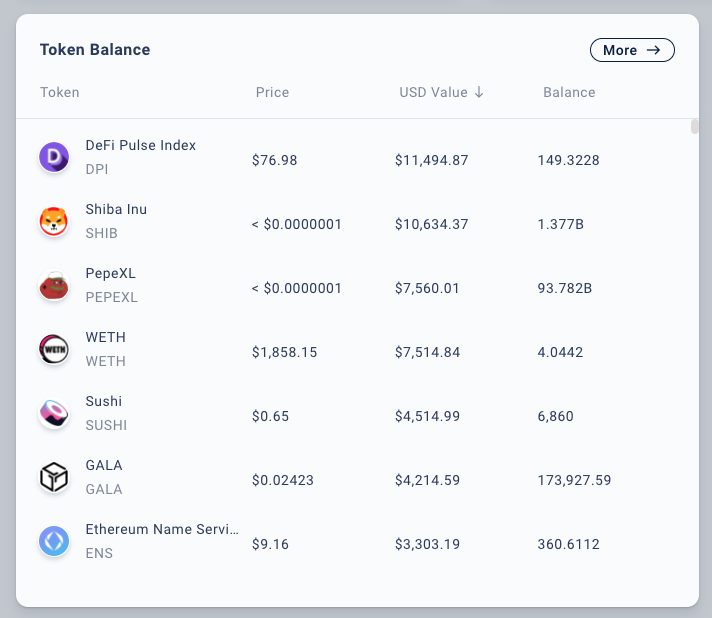The width and height of the screenshot is (712, 618).
Task: Click the DeFi Pulse Index token icon
Action: 54,157
